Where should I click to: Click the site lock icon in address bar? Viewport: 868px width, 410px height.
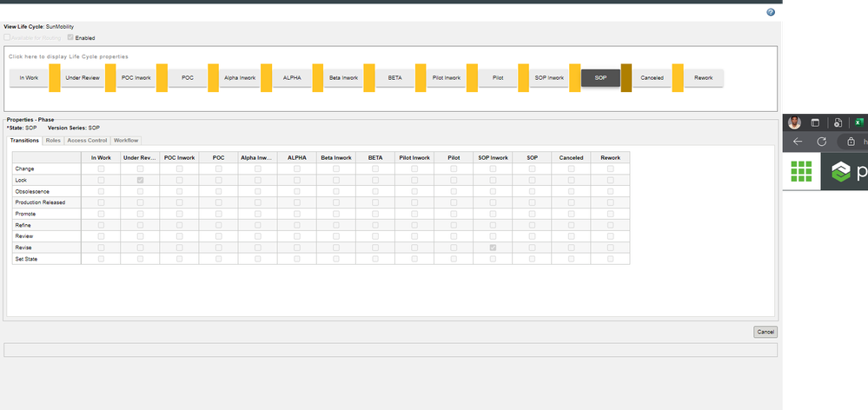(851, 142)
